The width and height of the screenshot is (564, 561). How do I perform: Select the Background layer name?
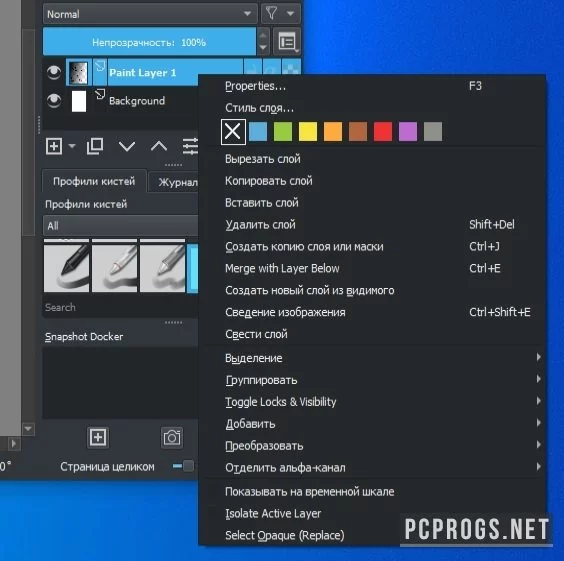(137, 101)
